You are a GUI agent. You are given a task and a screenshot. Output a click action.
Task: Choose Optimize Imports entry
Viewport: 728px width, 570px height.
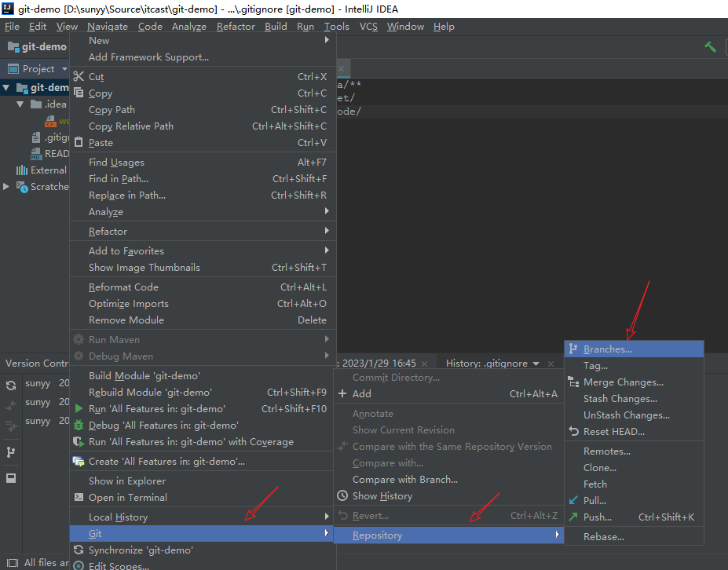[x=202, y=304]
